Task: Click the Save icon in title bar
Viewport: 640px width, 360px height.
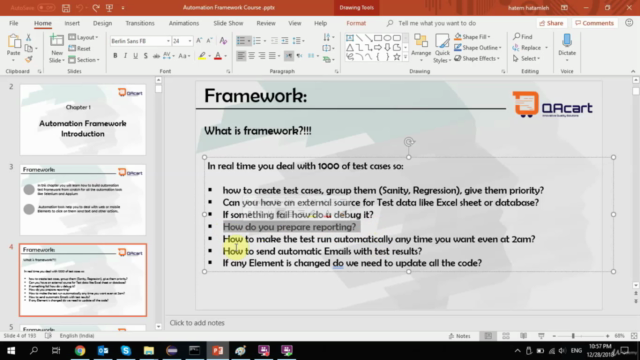Action: [66, 8]
